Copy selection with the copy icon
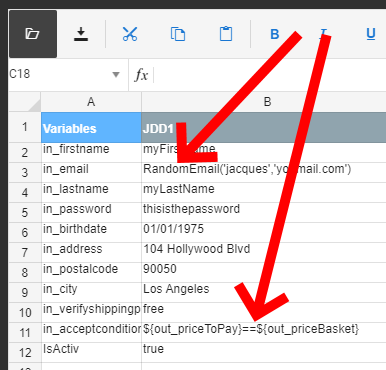 [178, 34]
